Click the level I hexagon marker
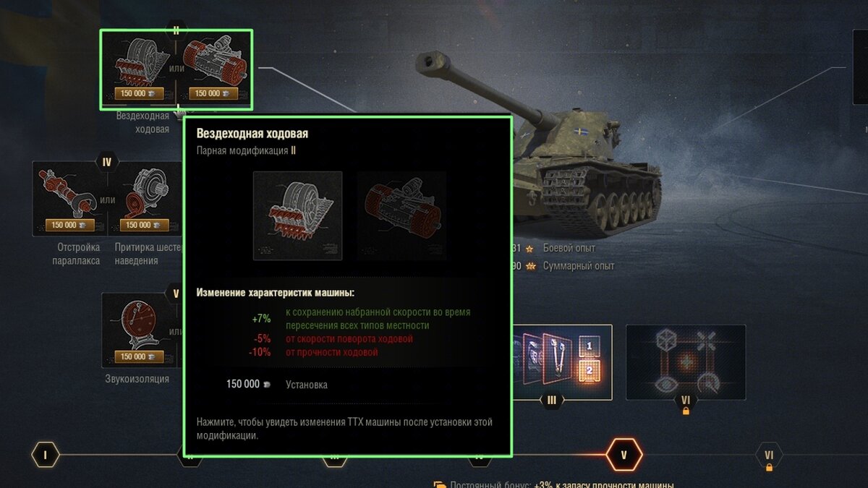 pyautogui.click(x=46, y=455)
